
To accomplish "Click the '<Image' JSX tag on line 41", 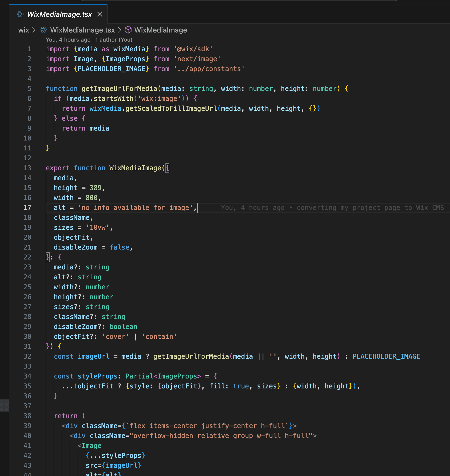I will pyautogui.click(x=89, y=446).
